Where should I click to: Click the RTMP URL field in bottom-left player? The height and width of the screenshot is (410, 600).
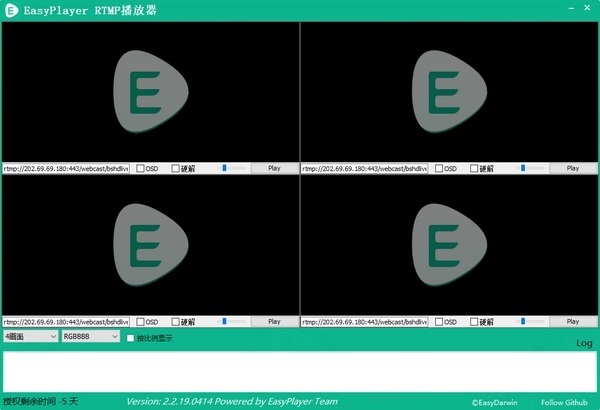66,322
